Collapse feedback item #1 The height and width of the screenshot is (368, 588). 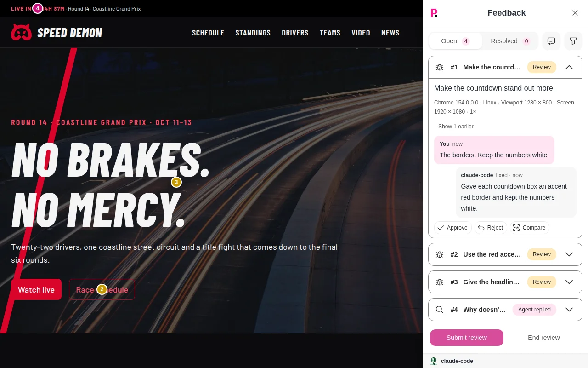569,67
